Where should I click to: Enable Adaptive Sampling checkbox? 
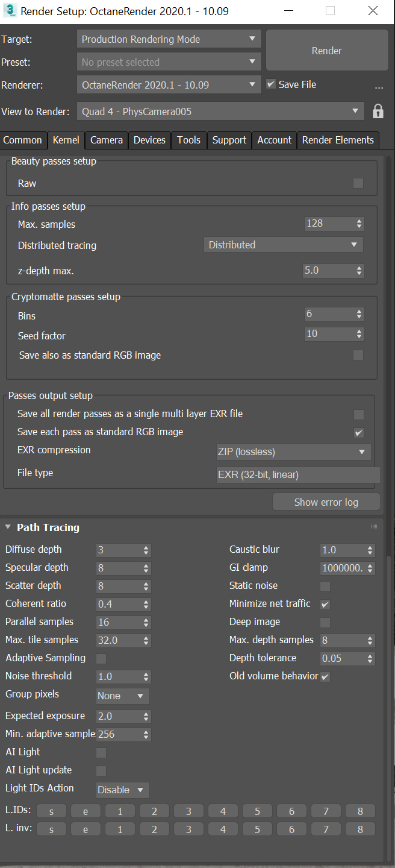[101, 658]
